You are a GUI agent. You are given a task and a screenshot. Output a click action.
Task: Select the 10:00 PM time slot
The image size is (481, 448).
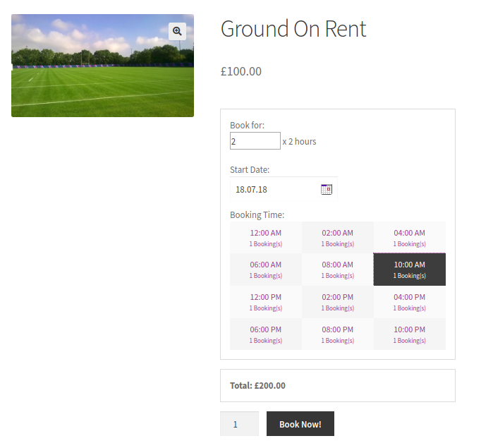tap(410, 334)
